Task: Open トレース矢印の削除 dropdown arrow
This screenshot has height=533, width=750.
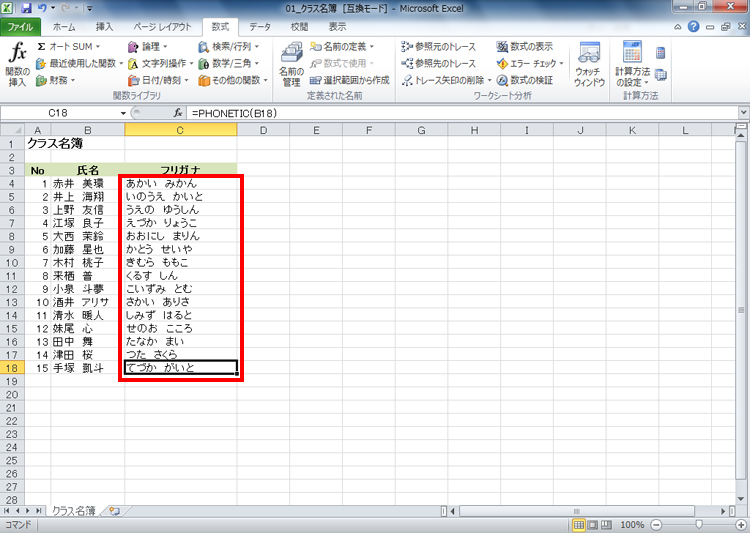Action: [489, 80]
